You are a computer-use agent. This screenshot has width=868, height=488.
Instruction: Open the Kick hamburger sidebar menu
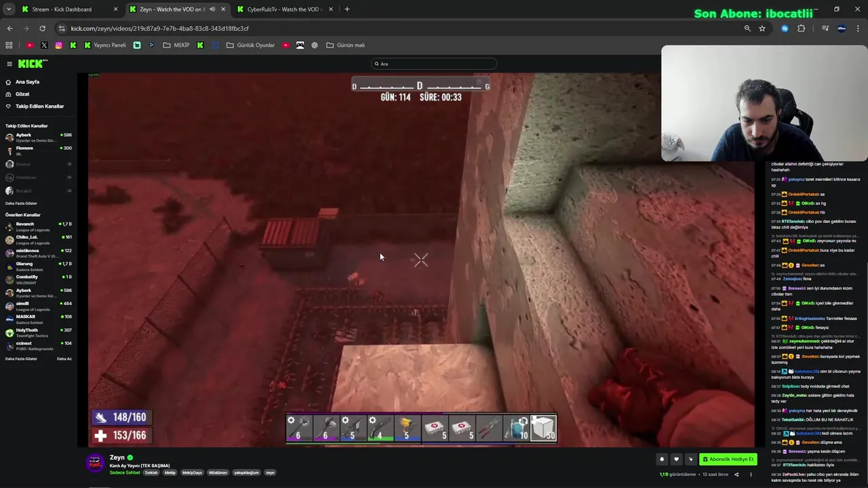[x=9, y=64]
